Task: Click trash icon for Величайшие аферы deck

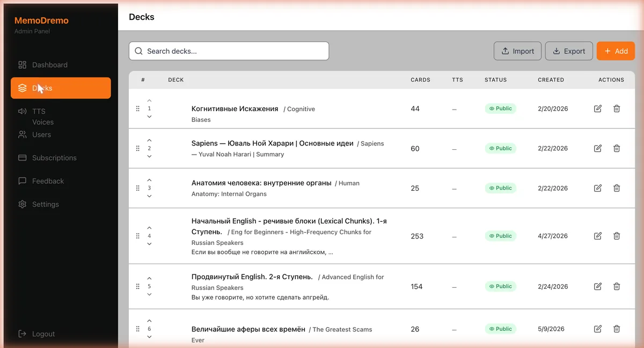Action: [x=617, y=329]
